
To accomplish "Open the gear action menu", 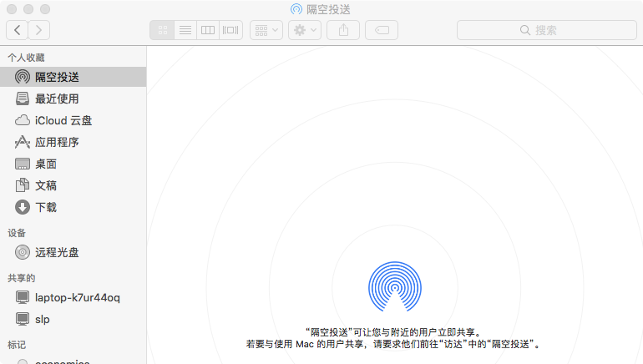I will point(304,30).
